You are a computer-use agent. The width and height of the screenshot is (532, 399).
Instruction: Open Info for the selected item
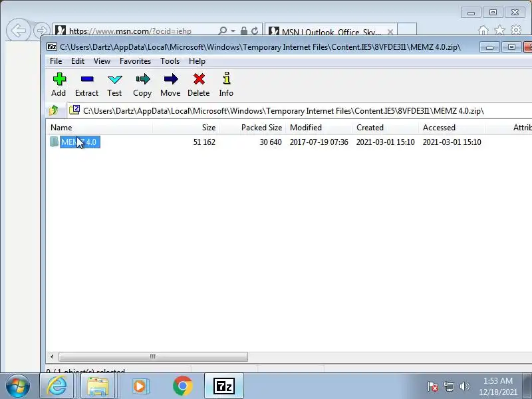pos(226,84)
